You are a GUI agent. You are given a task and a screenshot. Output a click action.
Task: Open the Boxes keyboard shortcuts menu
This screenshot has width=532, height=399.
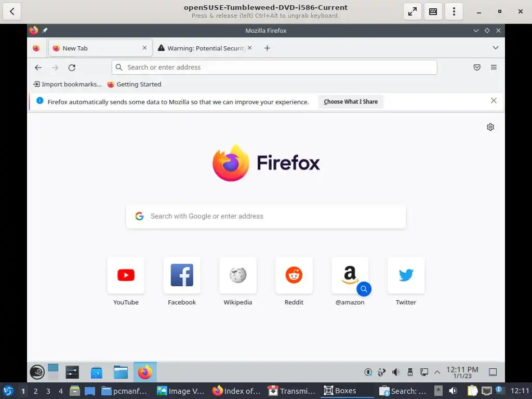433,11
